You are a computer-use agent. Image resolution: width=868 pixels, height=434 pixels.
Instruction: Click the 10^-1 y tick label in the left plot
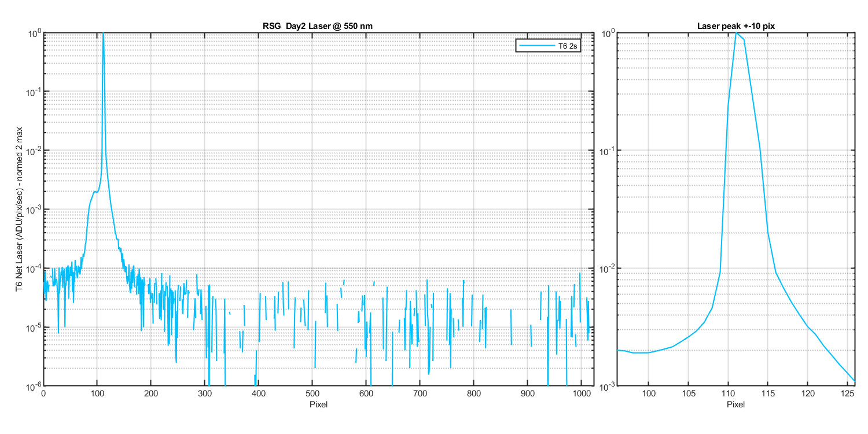tap(34, 91)
